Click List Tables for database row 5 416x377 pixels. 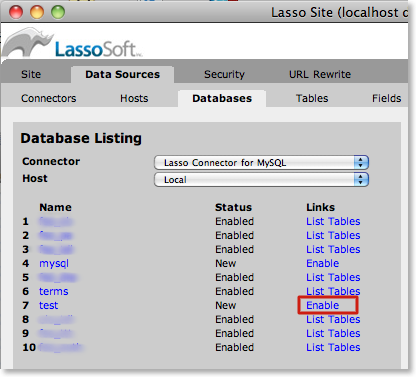[333, 277]
